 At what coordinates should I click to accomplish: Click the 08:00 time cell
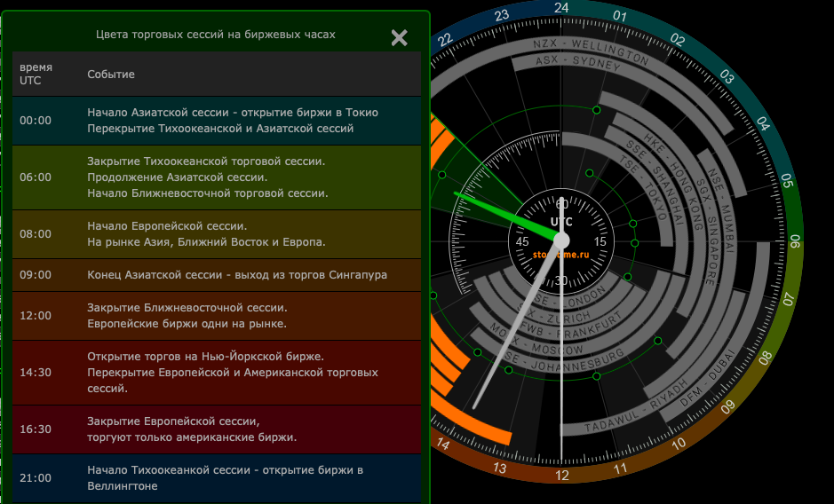[x=36, y=234]
